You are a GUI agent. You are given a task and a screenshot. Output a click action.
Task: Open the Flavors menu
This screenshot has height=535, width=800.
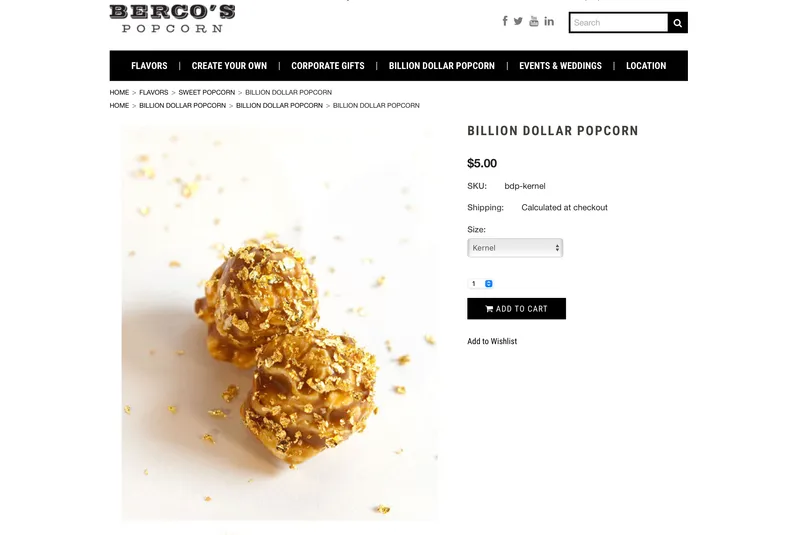[149, 66]
